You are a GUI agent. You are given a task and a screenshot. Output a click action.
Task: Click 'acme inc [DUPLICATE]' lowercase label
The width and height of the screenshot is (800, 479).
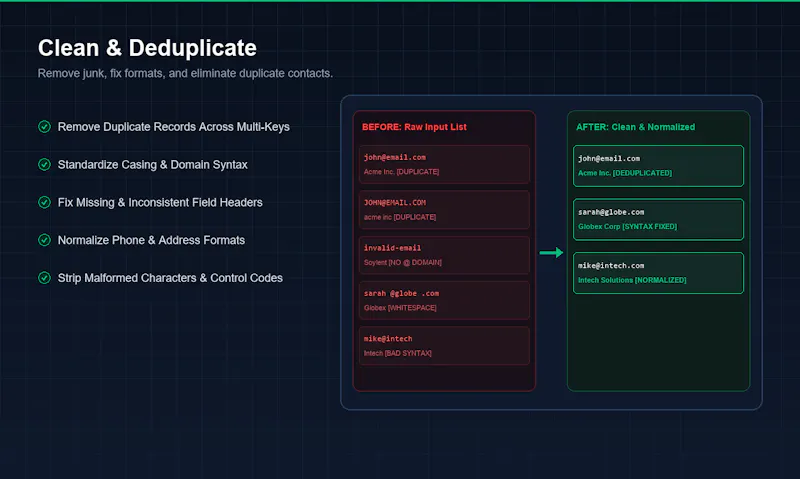tap(399, 217)
